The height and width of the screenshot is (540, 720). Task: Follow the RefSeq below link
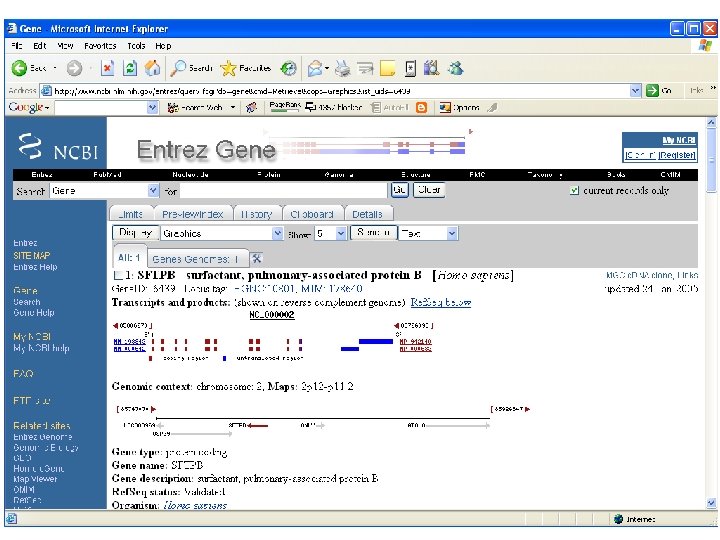pyautogui.click(x=441, y=302)
